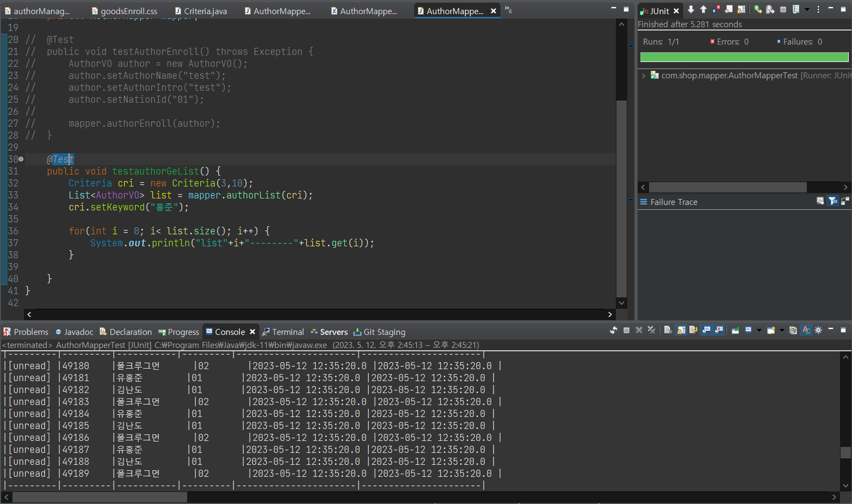Click Open Console icon
The image size is (852, 504).
coord(771,330)
